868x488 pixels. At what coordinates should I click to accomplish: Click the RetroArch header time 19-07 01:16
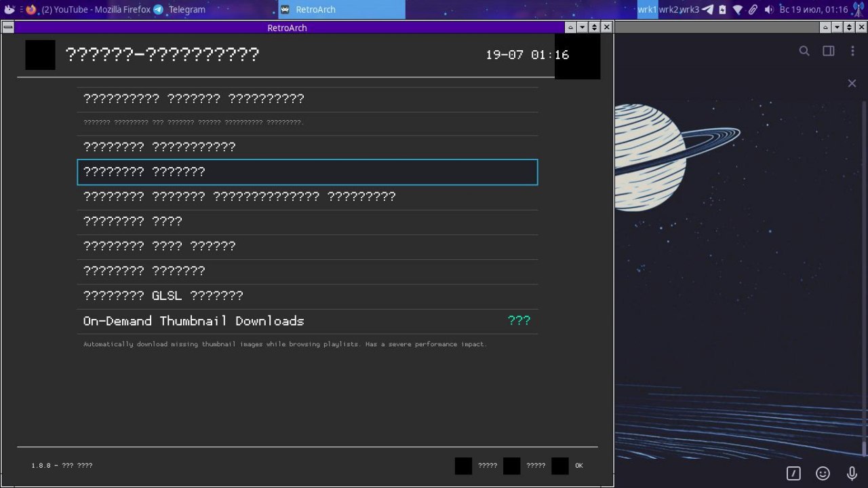[527, 55]
